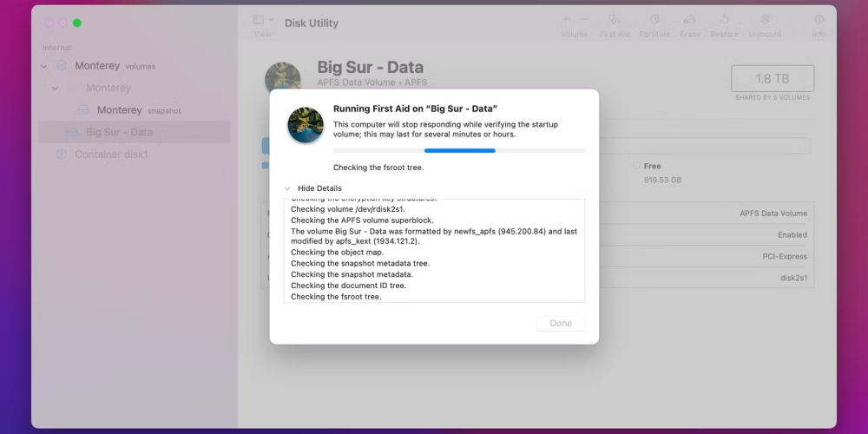The height and width of the screenshot is (434, 868).
Task: Choose the Restore toolbar icon
Action: (x=724, y=19)
